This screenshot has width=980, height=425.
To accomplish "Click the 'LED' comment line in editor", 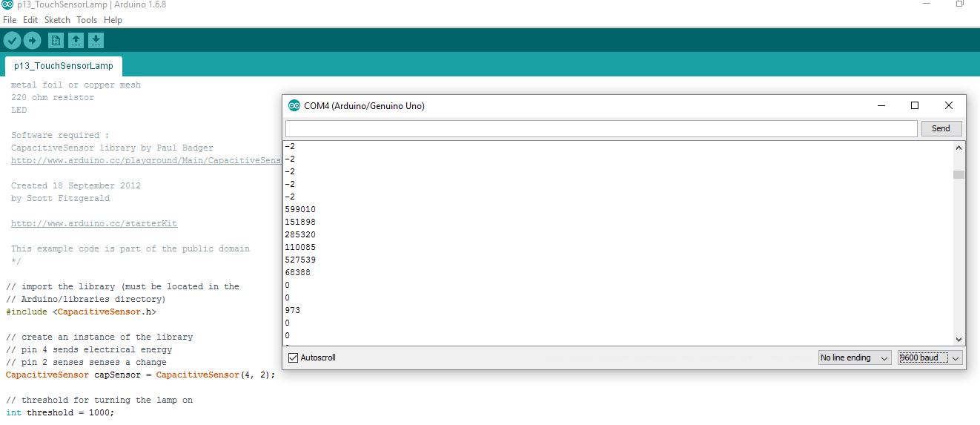I will 19,110.
